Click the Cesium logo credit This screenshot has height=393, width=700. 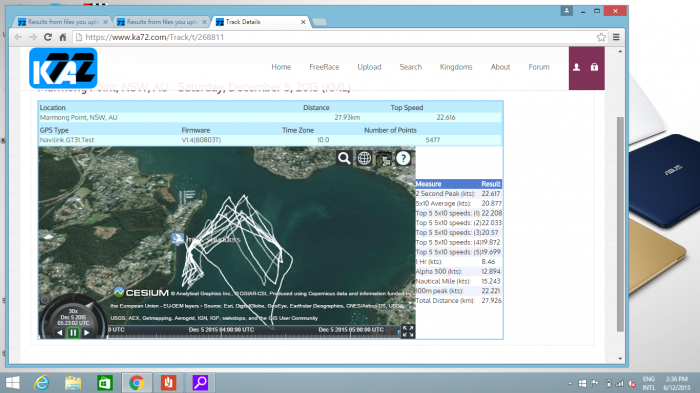point(141,293)
